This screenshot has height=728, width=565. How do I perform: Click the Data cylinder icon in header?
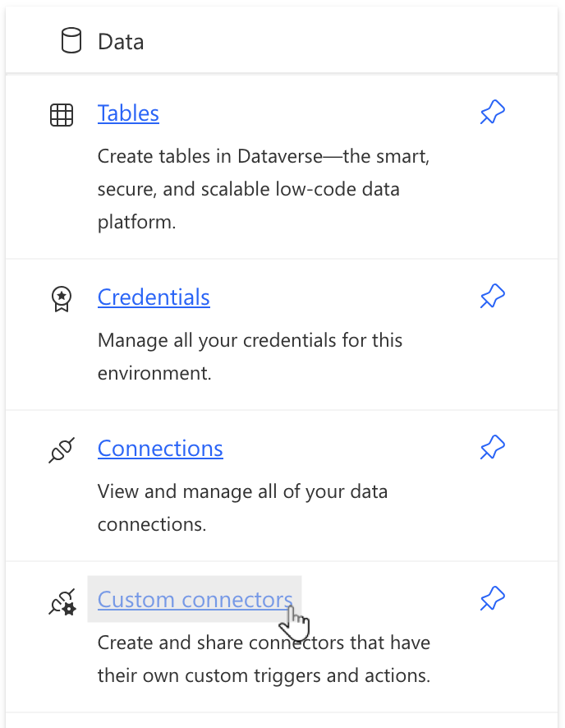click(x=71, y=40)
